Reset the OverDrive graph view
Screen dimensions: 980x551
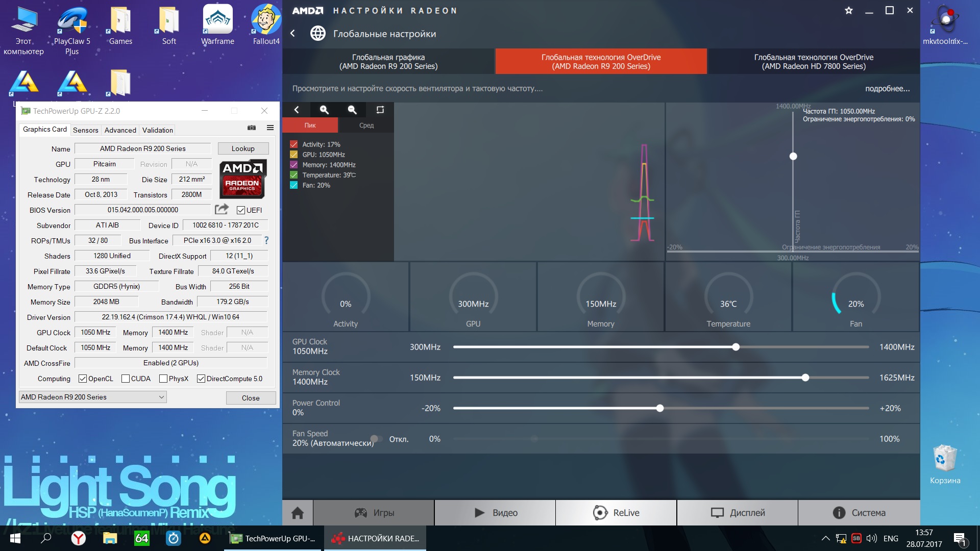(380, 110)
